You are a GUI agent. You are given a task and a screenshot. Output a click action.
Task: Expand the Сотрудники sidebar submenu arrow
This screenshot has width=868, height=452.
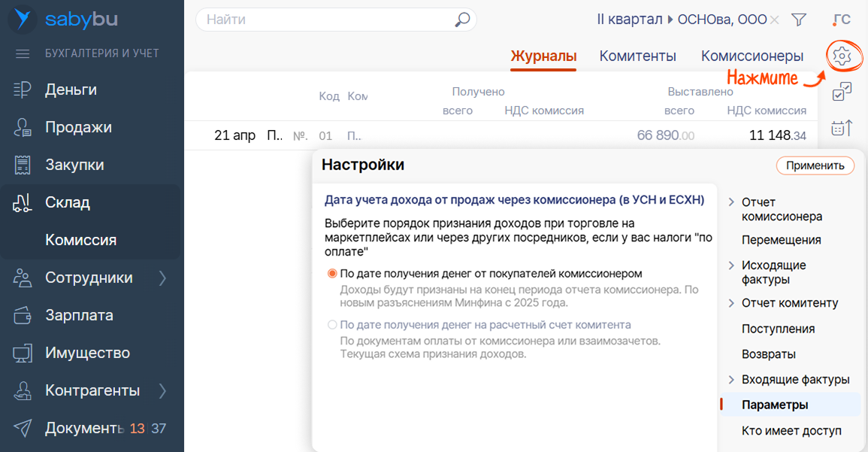point(163,278)
